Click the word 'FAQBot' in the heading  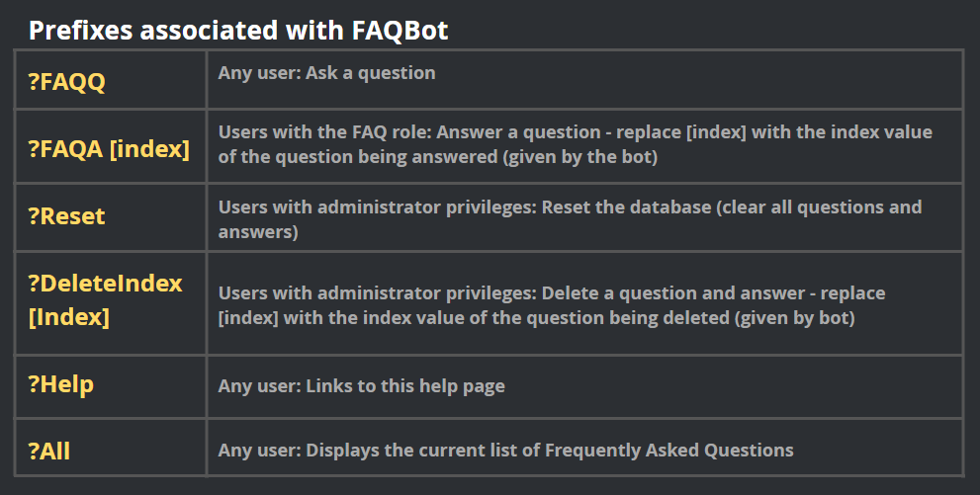pyautogui.click(x=400, y=31)
